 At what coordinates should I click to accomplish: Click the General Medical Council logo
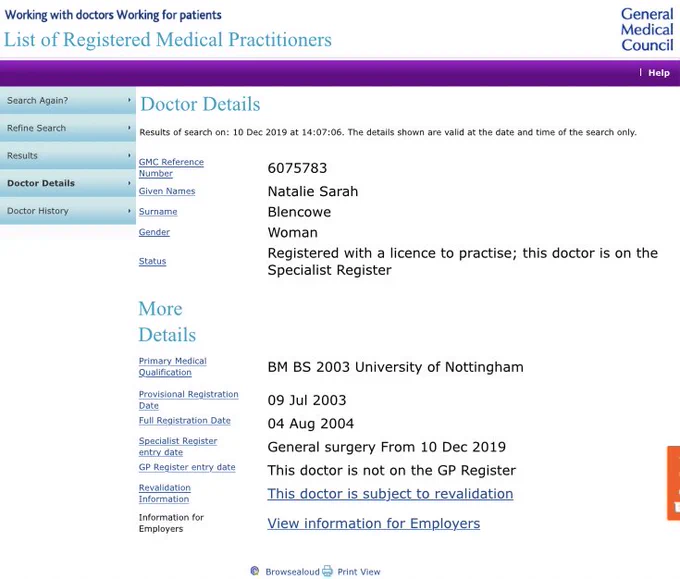647,29
